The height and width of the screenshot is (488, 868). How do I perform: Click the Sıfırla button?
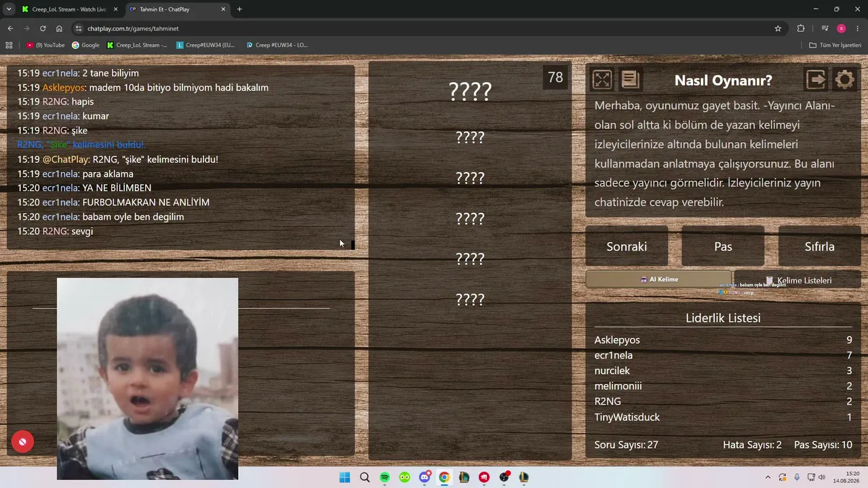(x=819, y=247)
